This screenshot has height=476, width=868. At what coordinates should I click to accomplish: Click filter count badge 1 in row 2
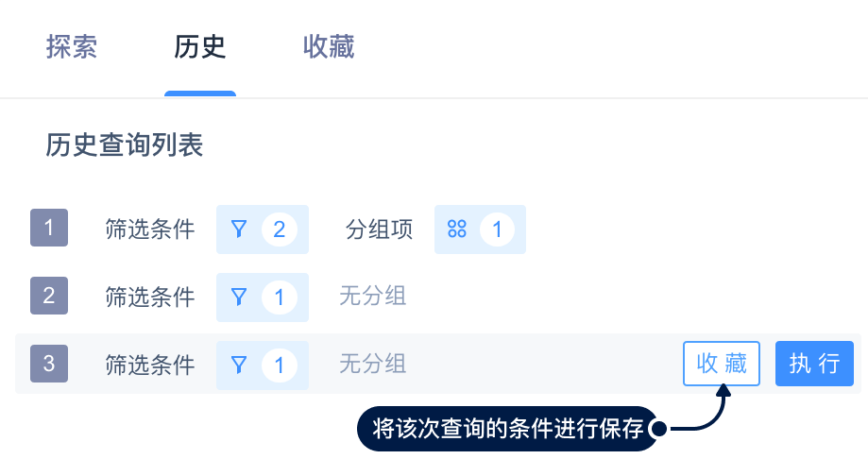click(279, 297)
